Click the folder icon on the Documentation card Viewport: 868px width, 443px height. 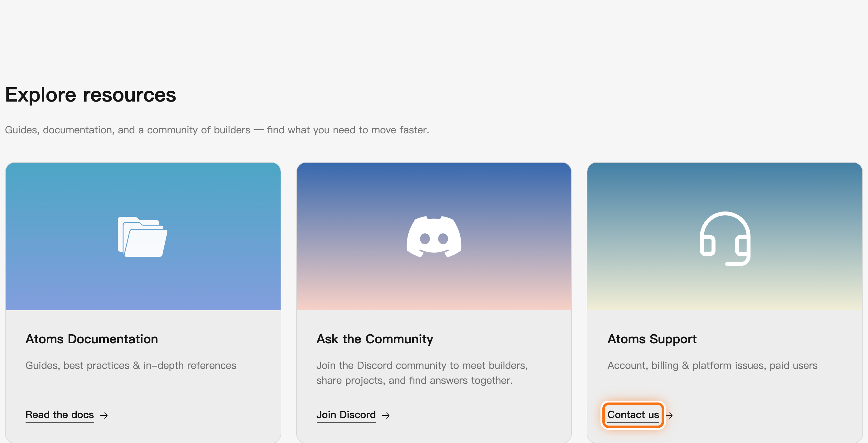(x=142, y=237)
